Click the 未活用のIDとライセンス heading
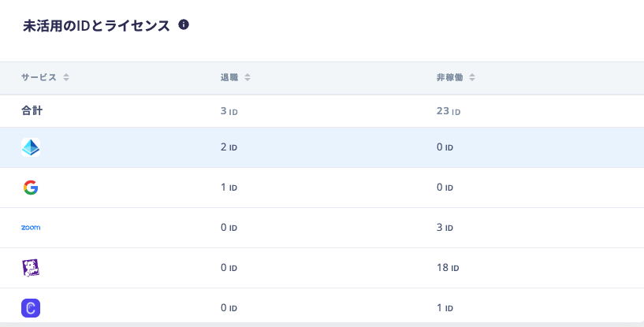Viewport: 644px width, 327px height. coord(96,25)
